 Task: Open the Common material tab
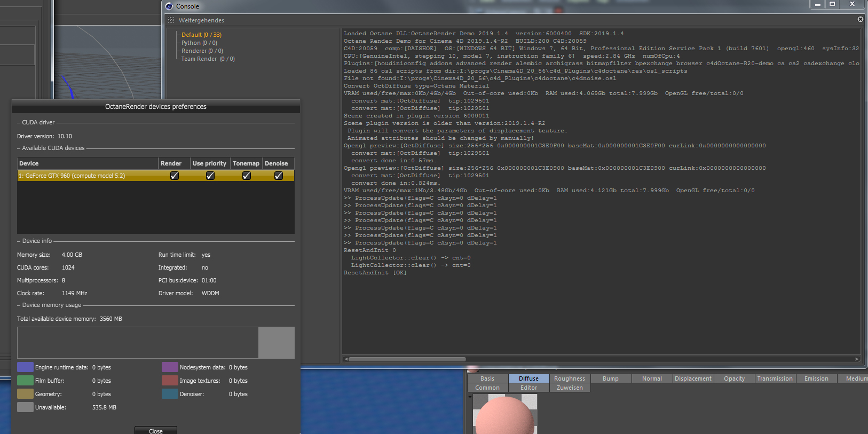click(x=487, y=388)
